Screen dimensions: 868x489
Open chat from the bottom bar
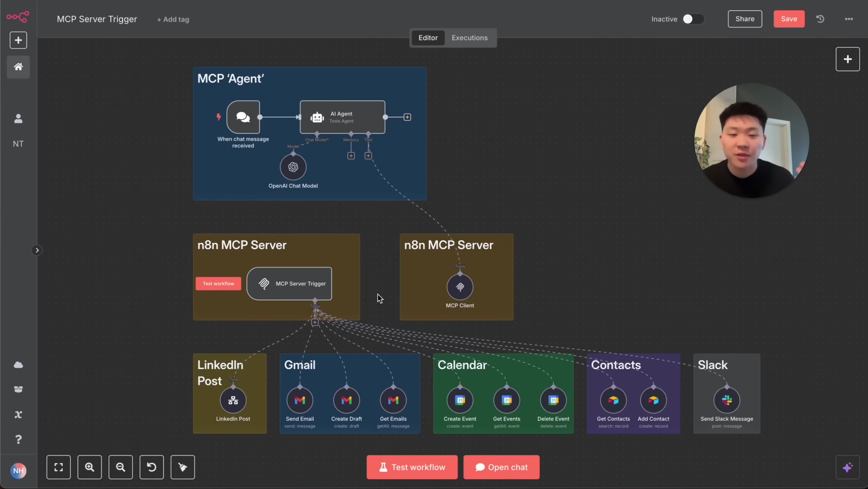pos(501,467)
